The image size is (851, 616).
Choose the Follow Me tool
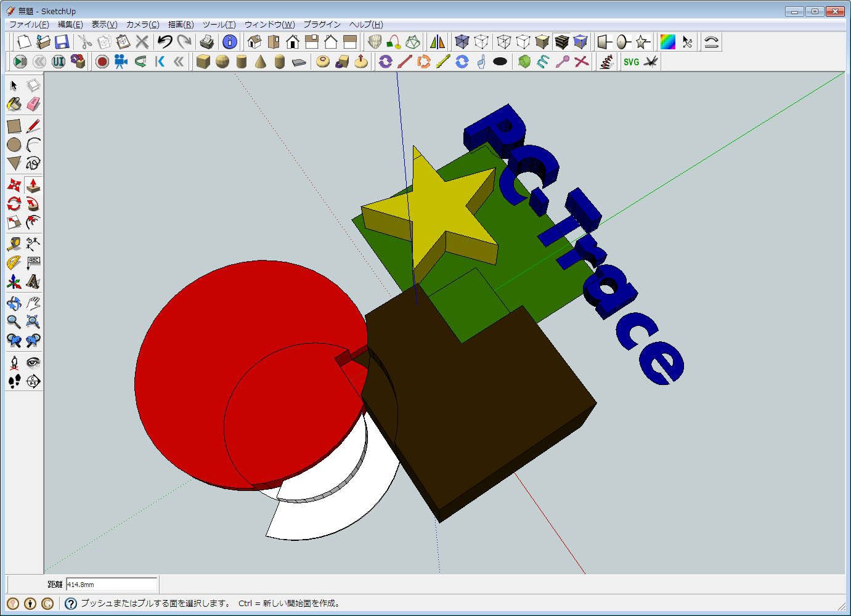(x=33, y=203)
